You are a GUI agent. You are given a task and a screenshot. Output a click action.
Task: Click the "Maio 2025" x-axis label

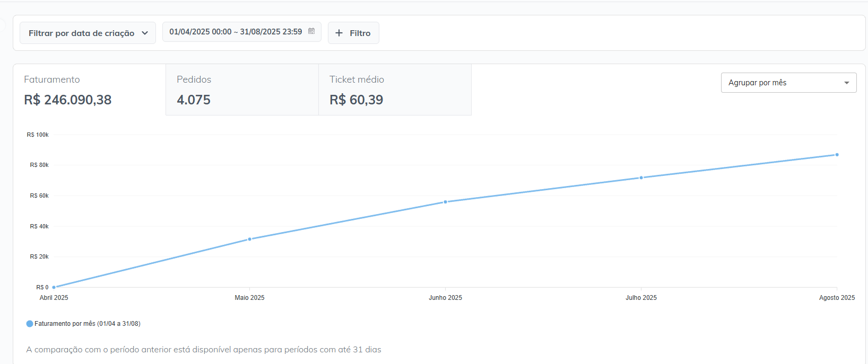[x=250, y=298]
